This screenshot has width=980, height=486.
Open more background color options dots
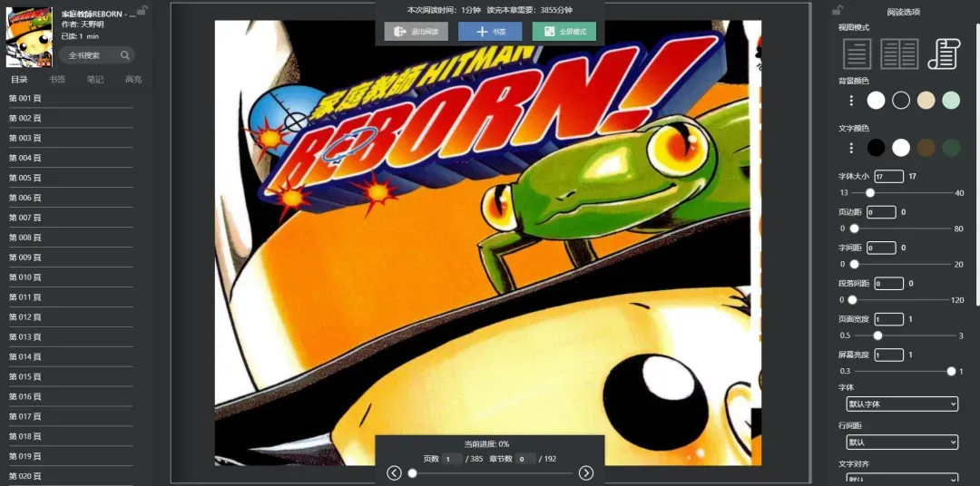(x=850, y=100)
